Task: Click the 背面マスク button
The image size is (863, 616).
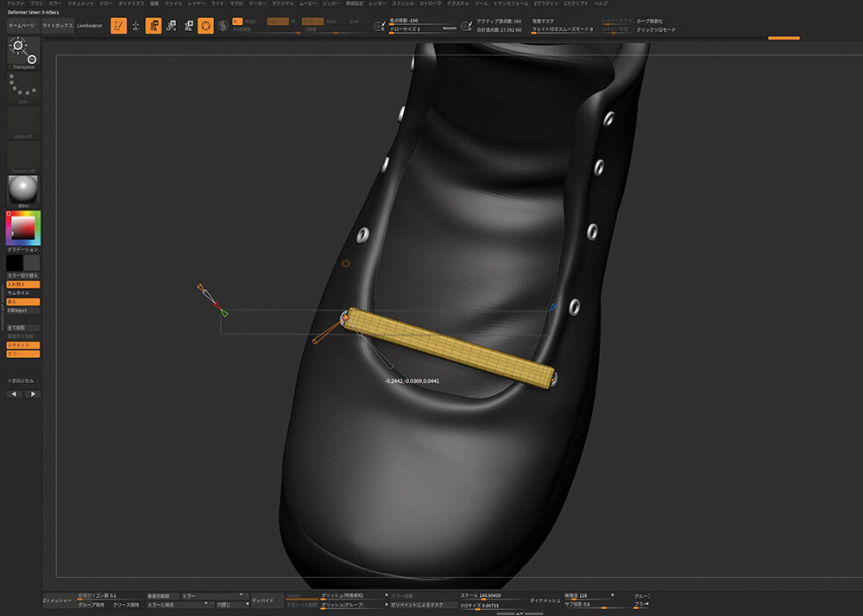Action: [543, 22]
